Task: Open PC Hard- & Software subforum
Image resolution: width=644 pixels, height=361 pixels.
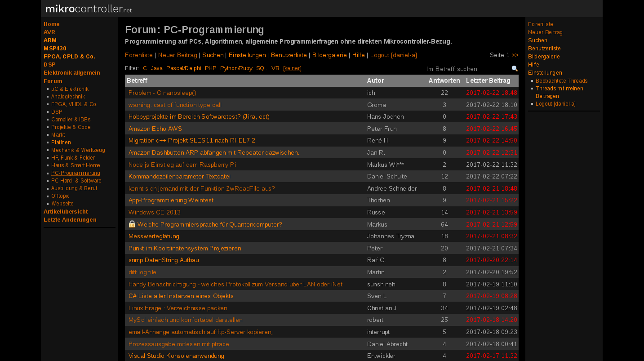Action: [x=76, y=181]
